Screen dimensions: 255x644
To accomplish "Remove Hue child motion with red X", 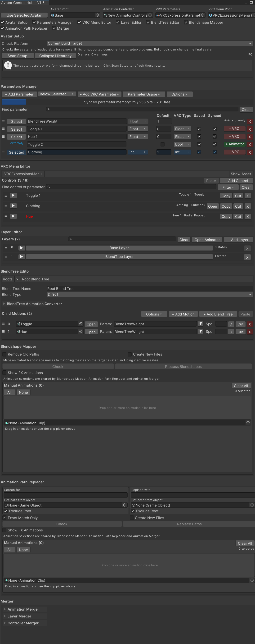I will (x=250, y=332).
